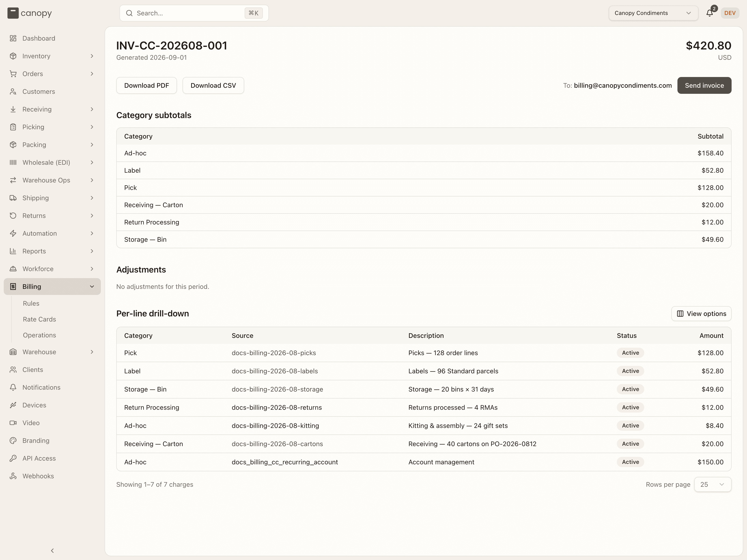Go to Notifications in the sidebar
The height and width of the screenshot is (560, 747).
click(42, 388)
